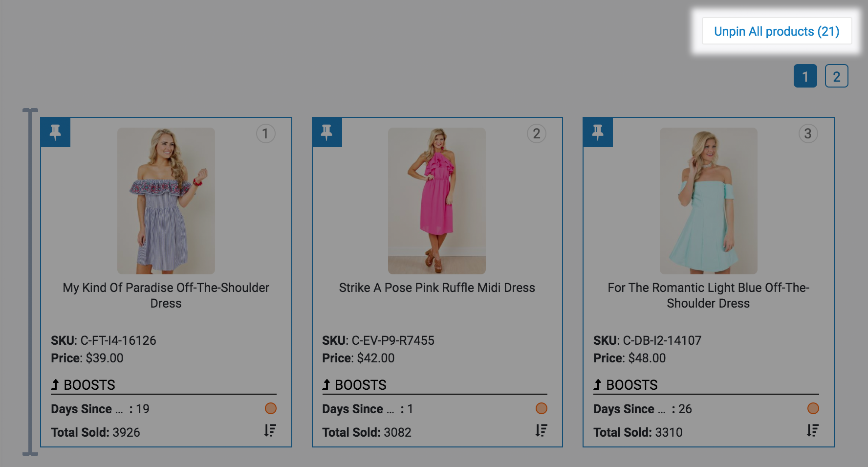Expand BOOSTS section on Pink Ruffle card
The height and width of the screenshot is (467, 868).
355,385
